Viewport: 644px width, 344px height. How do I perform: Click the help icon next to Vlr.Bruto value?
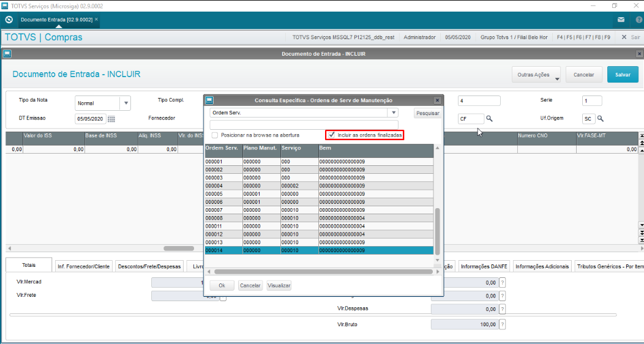pos(503,324)
